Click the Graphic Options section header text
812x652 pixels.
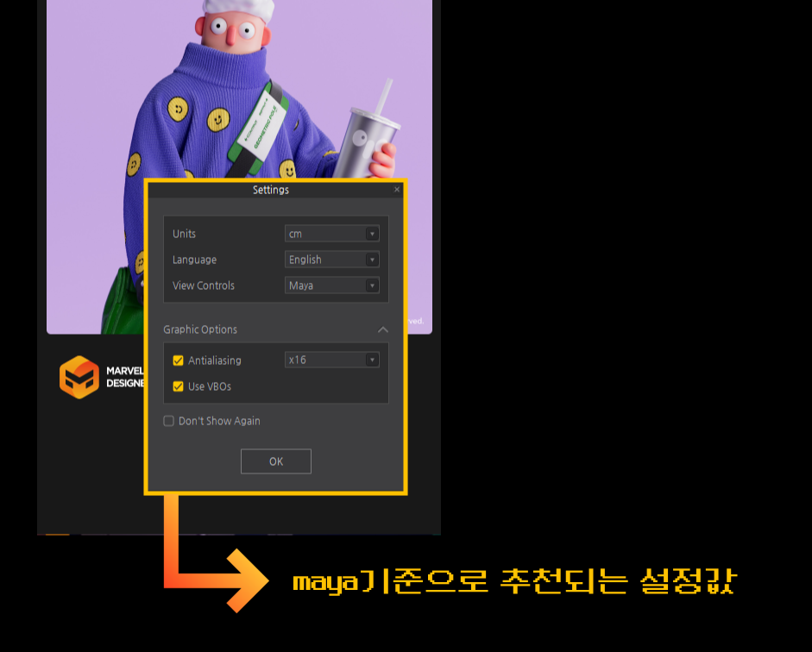(x=200, y=329)
